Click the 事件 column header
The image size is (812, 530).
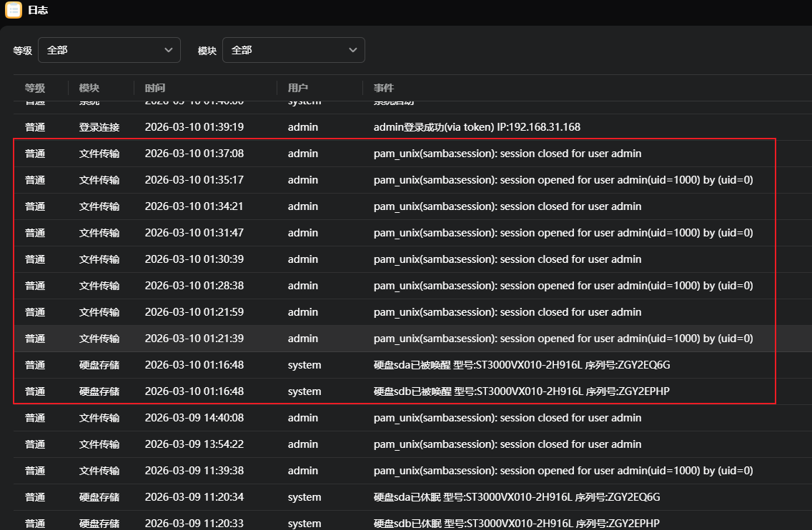(x=384, y=88)
